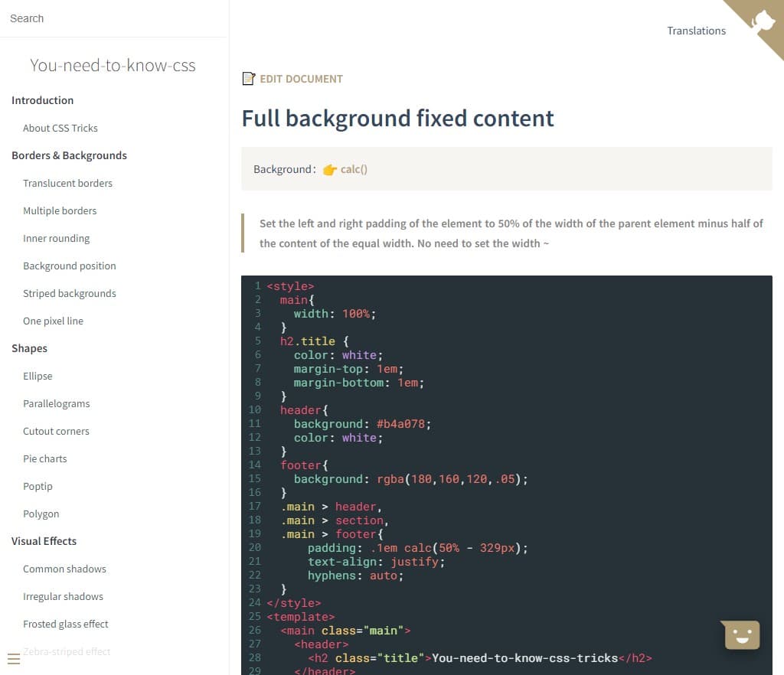The height and width of the screenshot is (675, 784).
Task: Open the Translations menu
Action: tap(696, 31)
